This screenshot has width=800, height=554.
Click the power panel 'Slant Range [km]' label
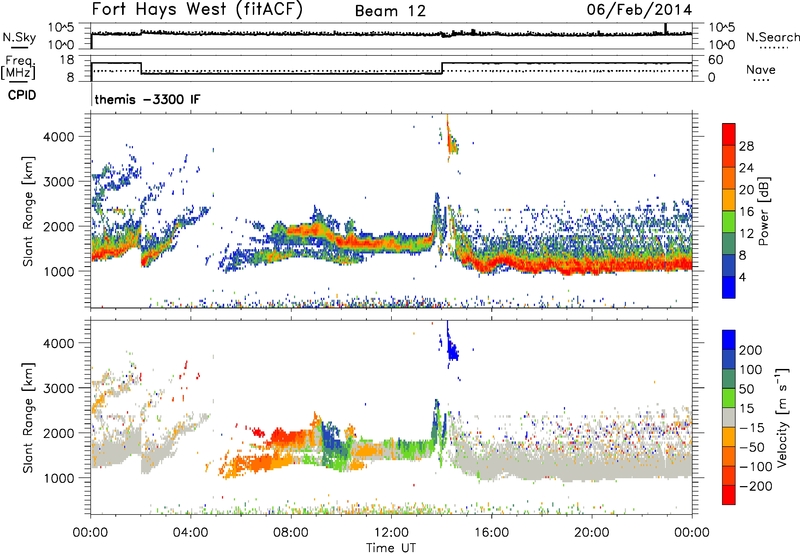coord(28,211)
